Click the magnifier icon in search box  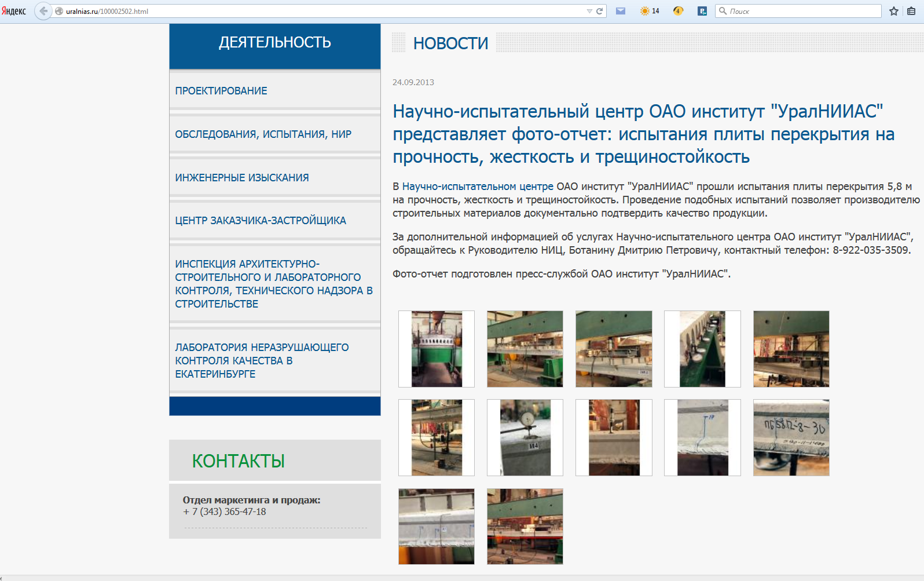pos(723,11)
